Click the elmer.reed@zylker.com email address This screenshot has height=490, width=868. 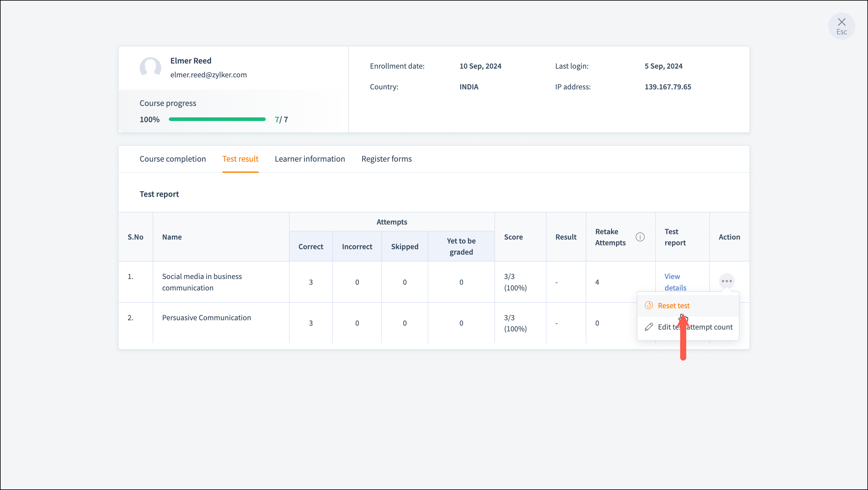pyautogui.click(x=208, y=75)
